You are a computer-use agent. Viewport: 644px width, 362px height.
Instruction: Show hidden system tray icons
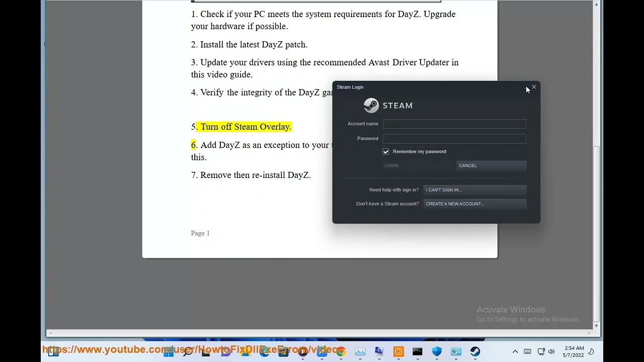515,351
